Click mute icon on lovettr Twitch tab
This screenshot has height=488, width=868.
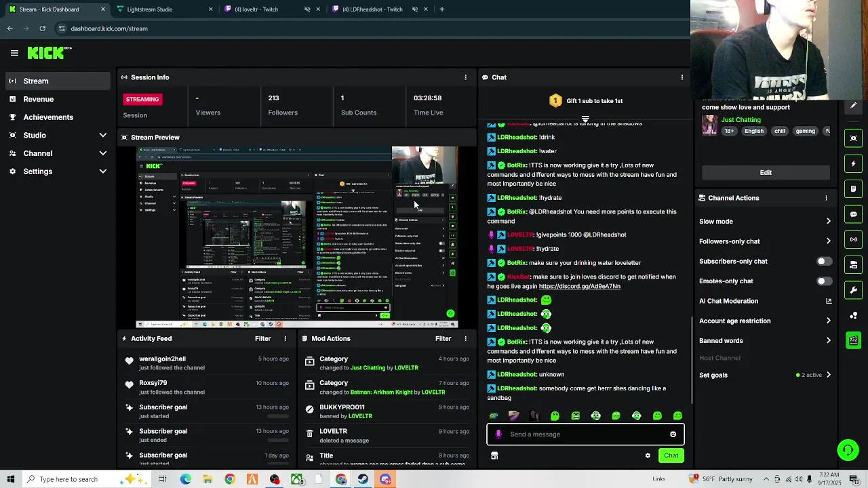307,9
